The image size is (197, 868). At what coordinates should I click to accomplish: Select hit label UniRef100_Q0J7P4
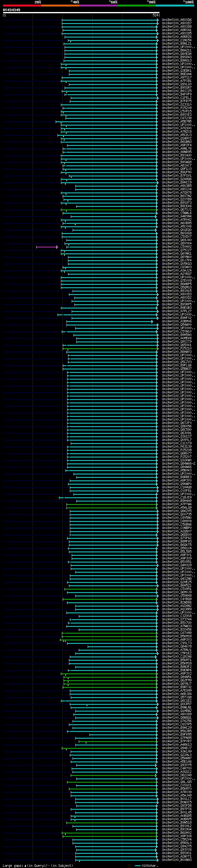[x=177, y=260]
